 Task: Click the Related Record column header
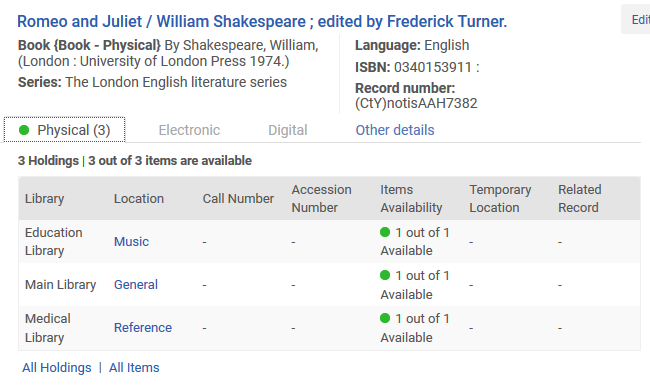[x=580, y=198]
